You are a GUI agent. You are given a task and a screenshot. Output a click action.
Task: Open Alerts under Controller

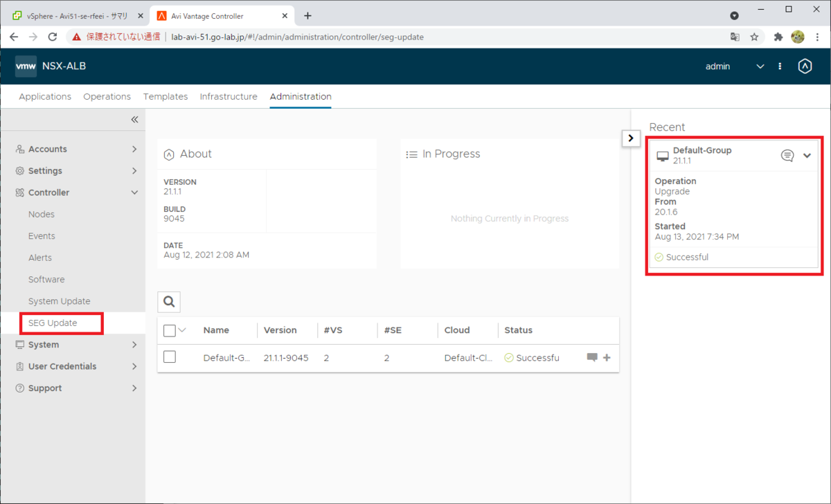point(40,258)
